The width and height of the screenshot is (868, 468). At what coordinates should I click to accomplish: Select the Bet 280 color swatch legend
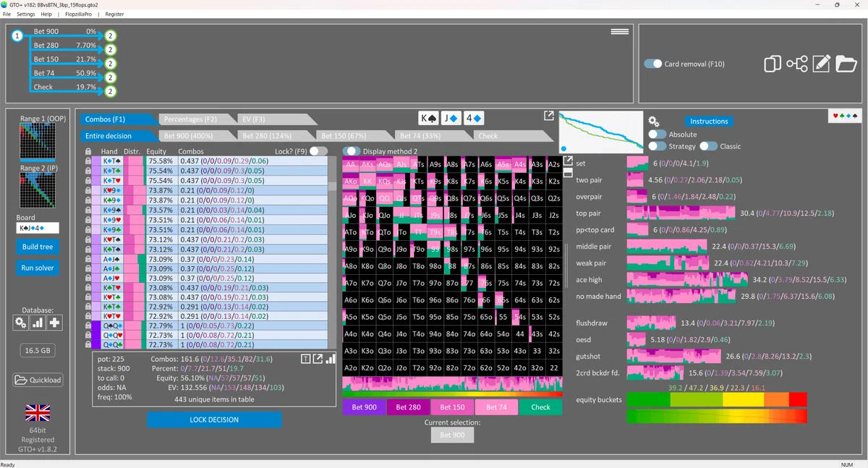pos(409,407)
